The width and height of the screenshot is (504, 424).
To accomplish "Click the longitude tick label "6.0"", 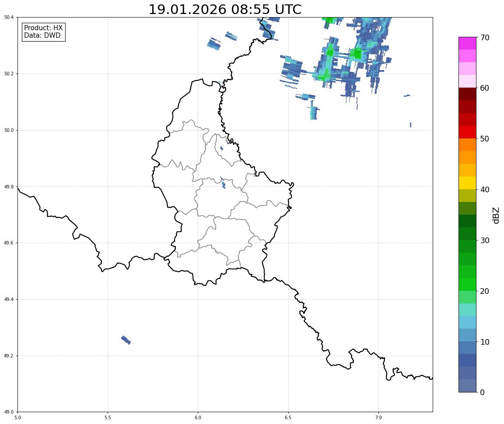I will click(198, 417).
